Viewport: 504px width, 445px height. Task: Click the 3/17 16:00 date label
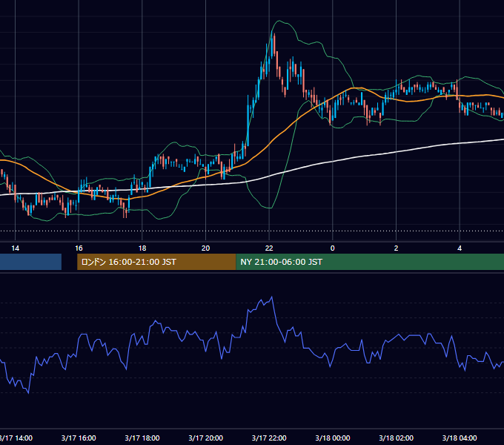coord(79,438)
